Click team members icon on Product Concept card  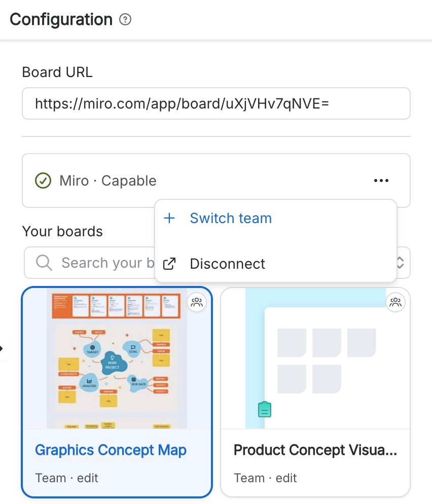[x=395, y=302]
